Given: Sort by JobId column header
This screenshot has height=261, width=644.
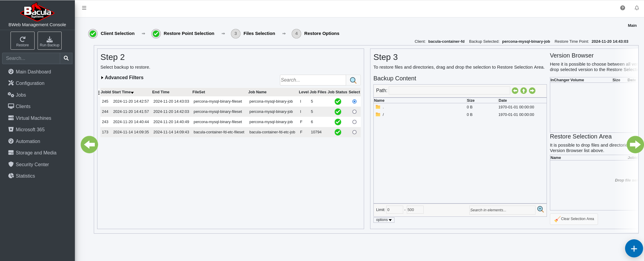Looking at the screenshot, I should click(106, 92).
